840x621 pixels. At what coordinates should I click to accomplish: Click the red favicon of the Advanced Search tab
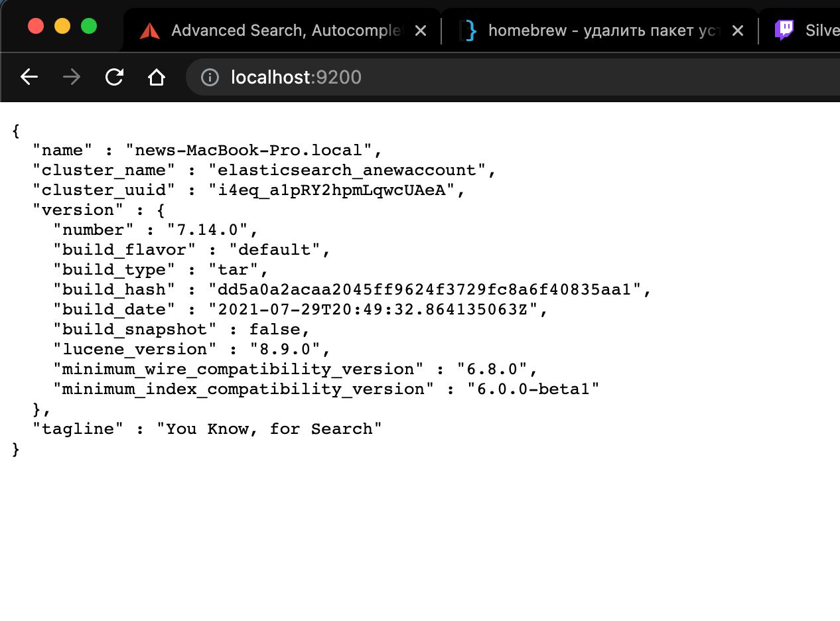point(150,31)
